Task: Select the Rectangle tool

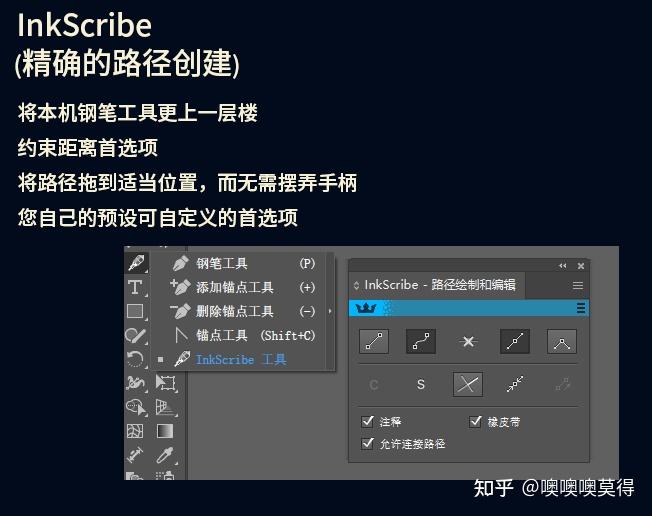Action: [135, 311]
